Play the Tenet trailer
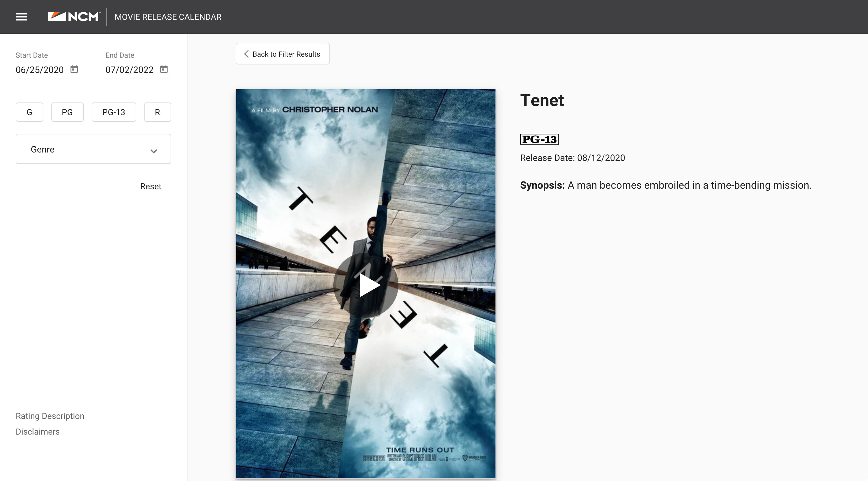The image size is (868, 481). point(366,285)
